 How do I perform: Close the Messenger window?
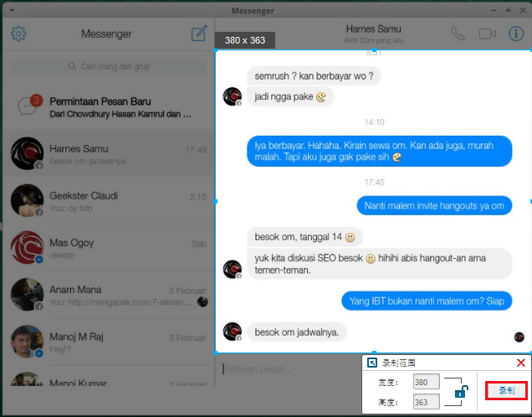coord(523,11)
